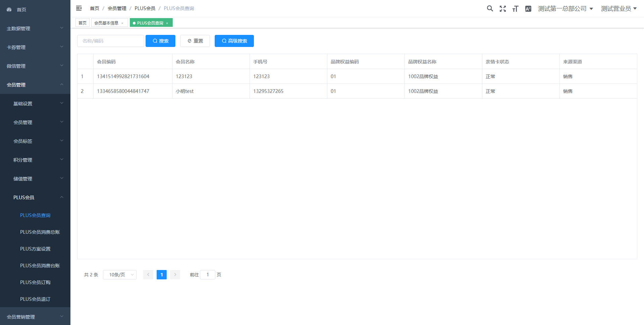Toggle fullscreen mode icon
The image size is (644, 325).
point(503,9)
